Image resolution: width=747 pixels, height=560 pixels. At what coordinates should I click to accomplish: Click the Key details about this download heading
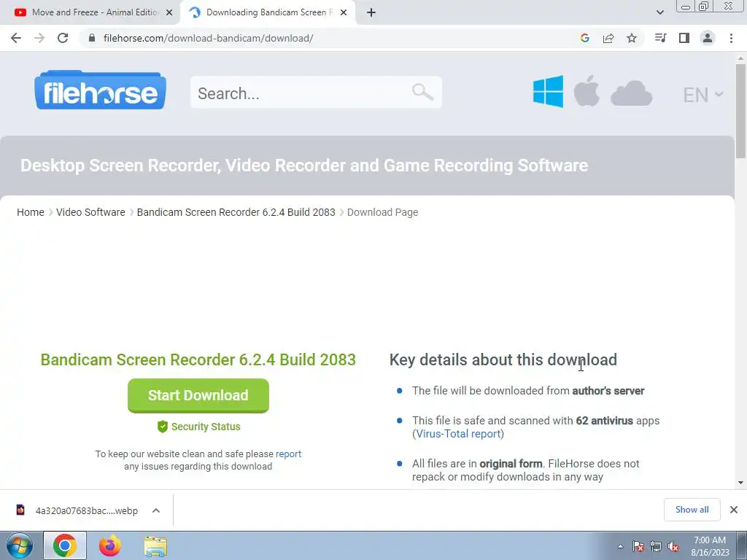pyautogui.click(x=503, y=359)
